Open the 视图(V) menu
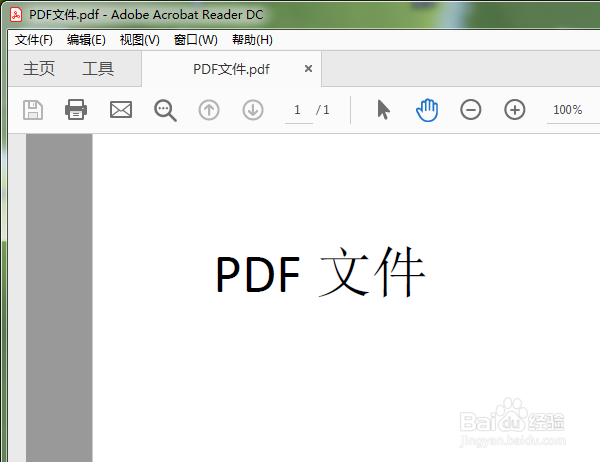The height and width of the screenshot is (462, 600). click(x=140, y=40)
